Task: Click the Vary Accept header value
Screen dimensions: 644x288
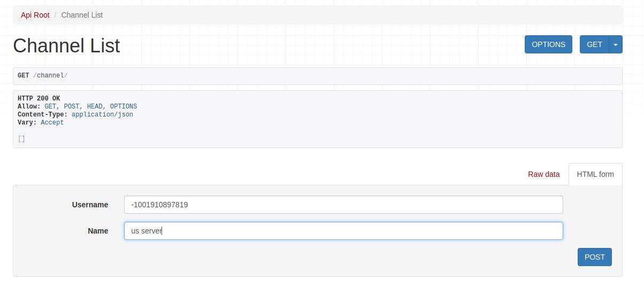Action: (52, 122)
